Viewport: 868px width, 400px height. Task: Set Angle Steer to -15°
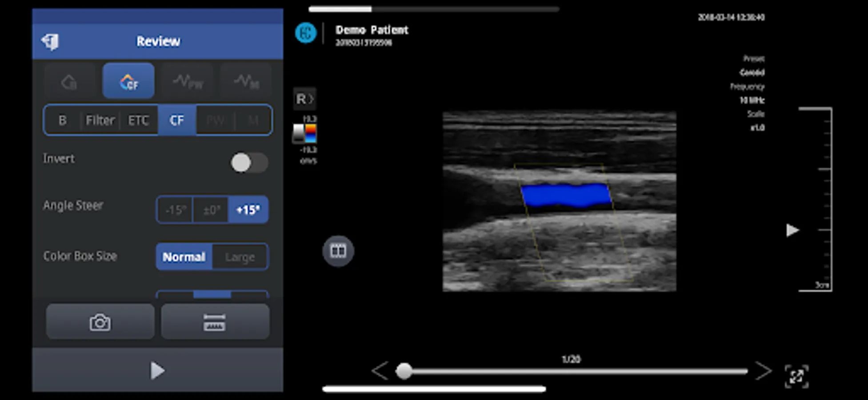pos(175,209)
